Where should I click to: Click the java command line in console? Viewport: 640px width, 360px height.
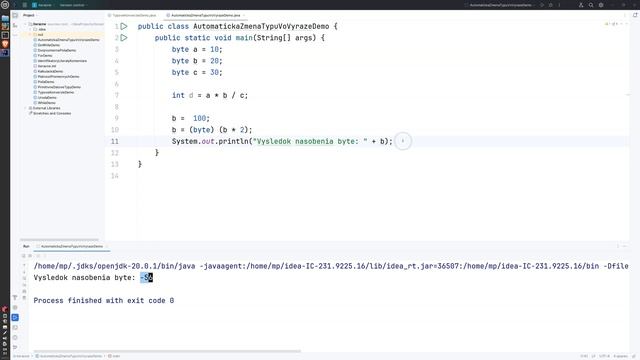(x=331, y=266)
